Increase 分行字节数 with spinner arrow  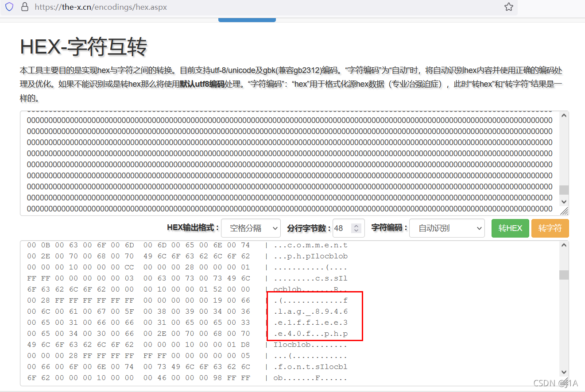click(x=356, y=226)
